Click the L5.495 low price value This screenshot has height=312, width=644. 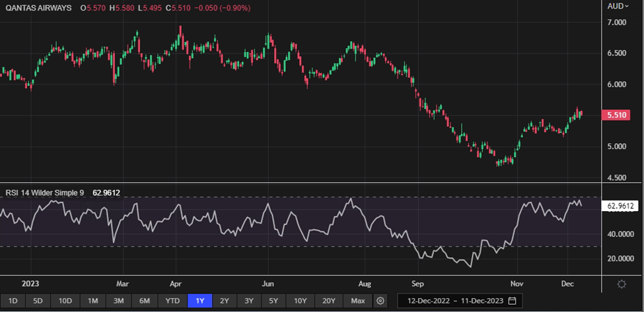[151, 8]
